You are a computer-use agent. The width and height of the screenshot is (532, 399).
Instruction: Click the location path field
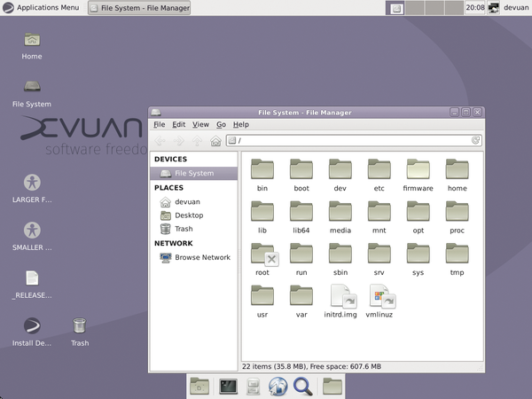pyautogui.click(x=354, y=140)
